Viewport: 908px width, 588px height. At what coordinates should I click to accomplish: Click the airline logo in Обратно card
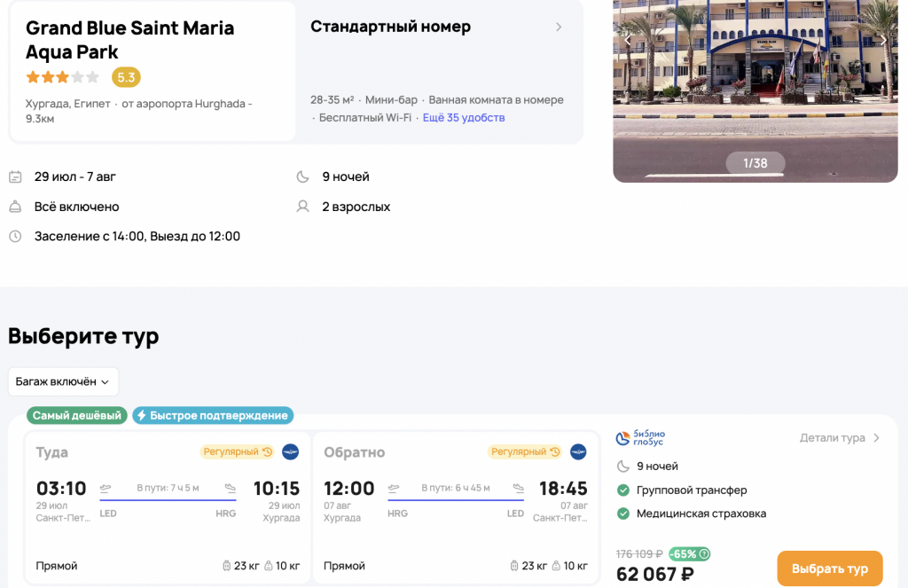tap(578, 451)
